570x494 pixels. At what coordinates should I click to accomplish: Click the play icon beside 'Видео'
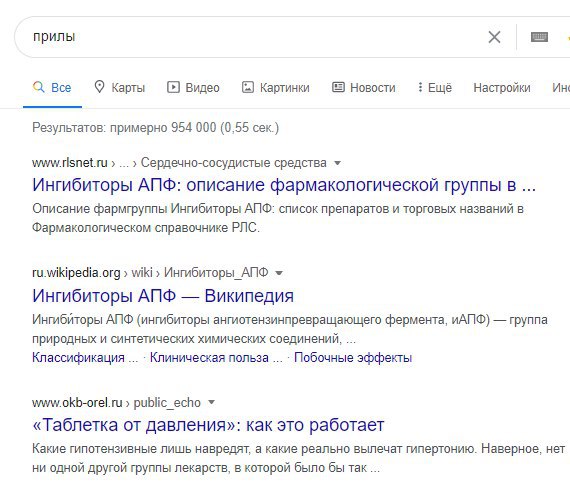[173, 87]
